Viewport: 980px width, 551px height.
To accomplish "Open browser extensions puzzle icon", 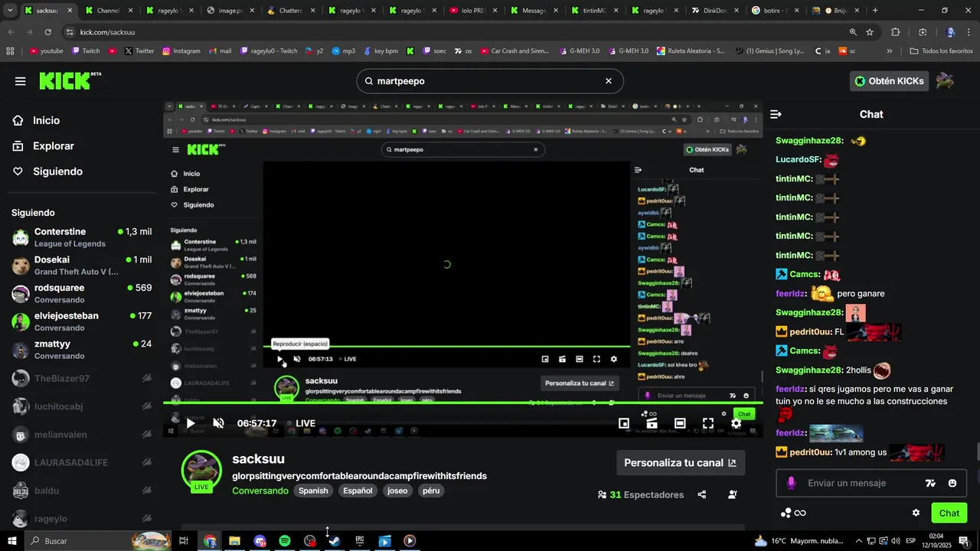I will pos(896,32).
